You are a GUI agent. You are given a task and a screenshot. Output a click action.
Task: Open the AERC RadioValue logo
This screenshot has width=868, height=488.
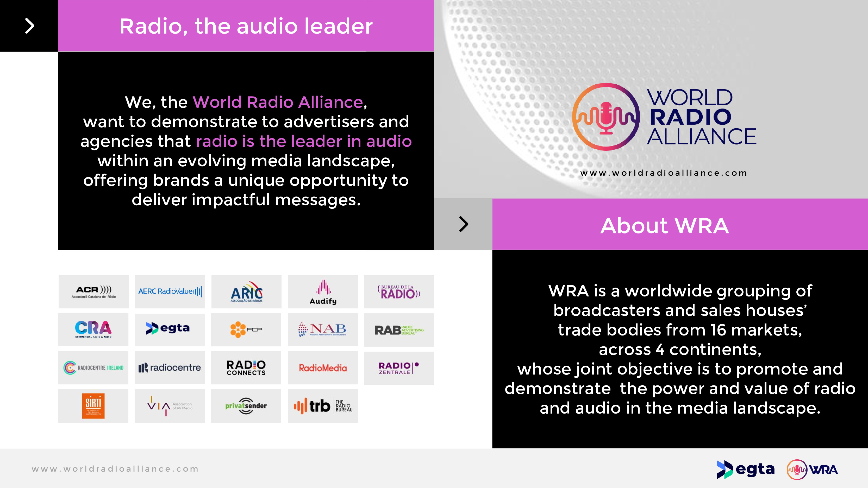tap(170, 292)
